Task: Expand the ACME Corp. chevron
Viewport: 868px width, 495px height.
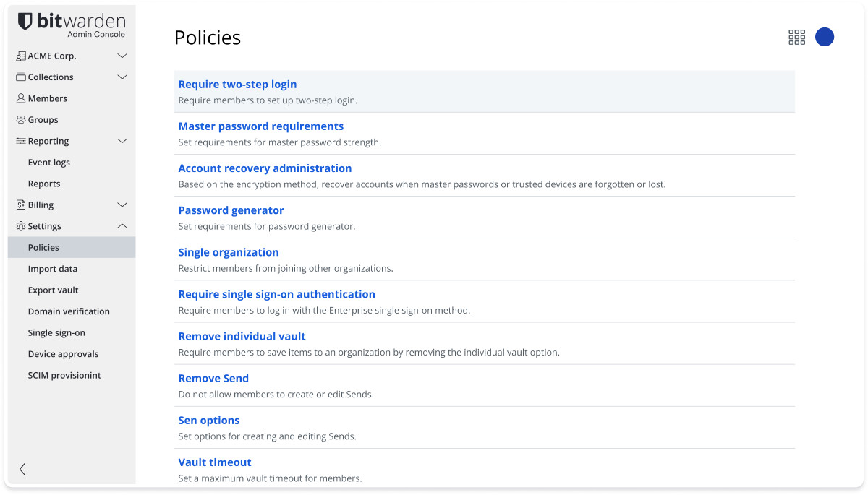Action: click(122, 56)
